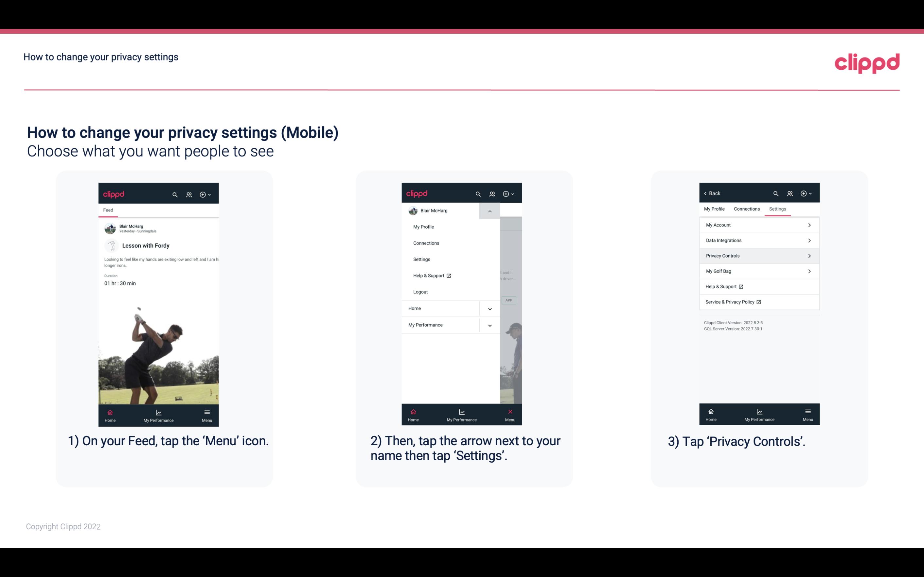Select Logout menu item
Screen dimensions: 924x577
pos(420,291)
